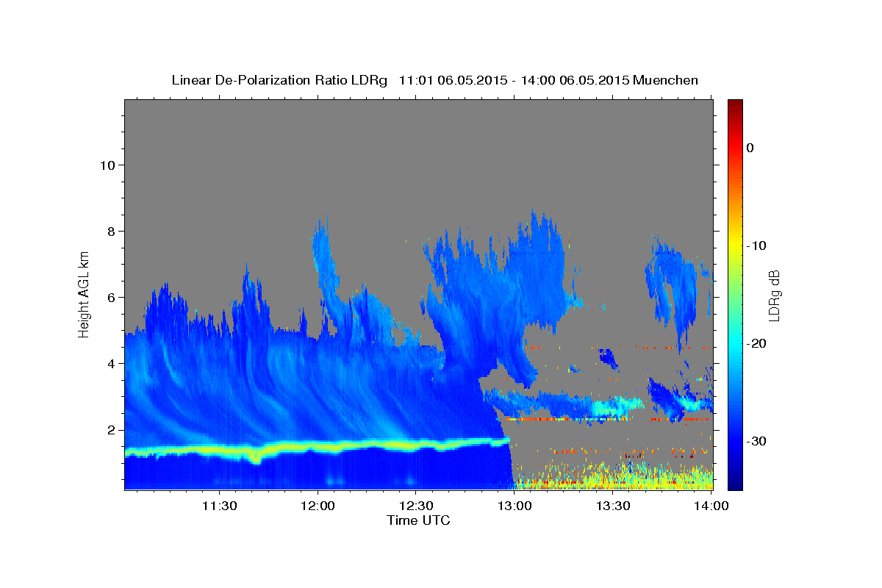Click the height tick label "2"
The width and height of the screenshot is (882, 588).
[112, 430]
